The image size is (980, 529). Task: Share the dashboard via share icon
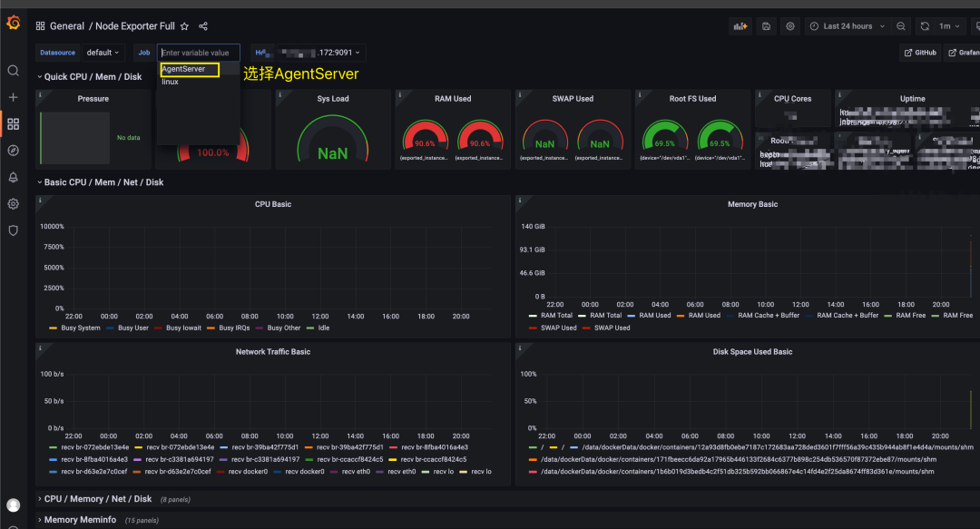coord(203,26)
